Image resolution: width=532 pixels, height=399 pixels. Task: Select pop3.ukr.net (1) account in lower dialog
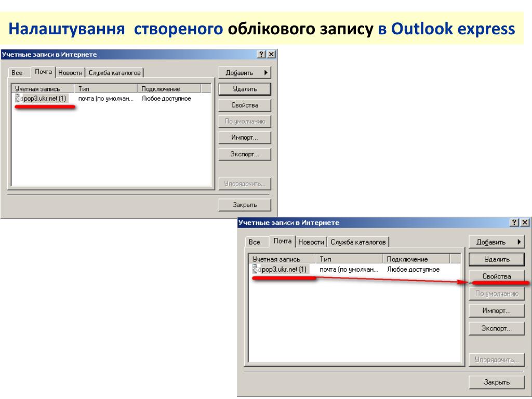point(284,269)
